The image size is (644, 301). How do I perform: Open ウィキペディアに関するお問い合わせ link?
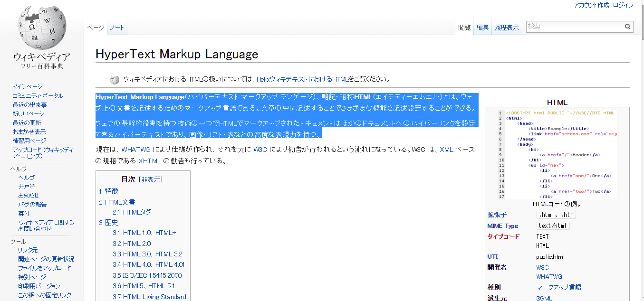point(46,225)
